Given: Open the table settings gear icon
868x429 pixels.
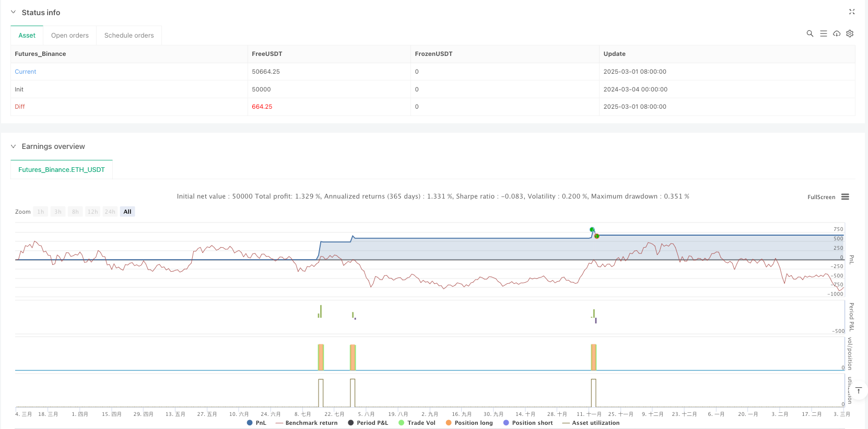Looking at the screenshot, I should (850, 33).
